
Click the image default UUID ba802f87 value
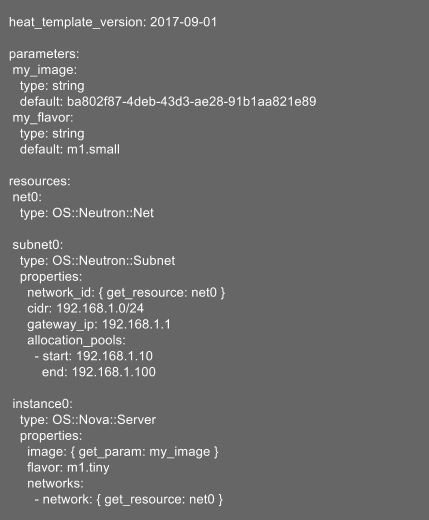tap(192, 102)
